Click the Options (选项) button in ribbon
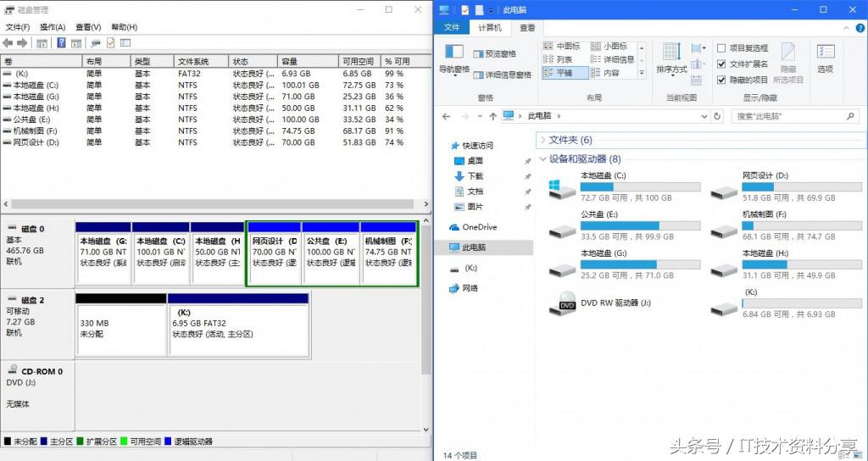The height and width of the screenshot is (461, 868). click(826, 58)
